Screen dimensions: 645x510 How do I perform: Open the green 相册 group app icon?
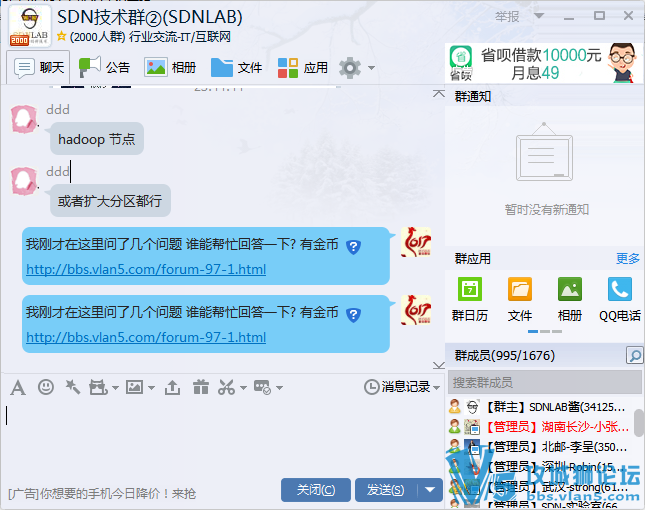pos(570,290)
